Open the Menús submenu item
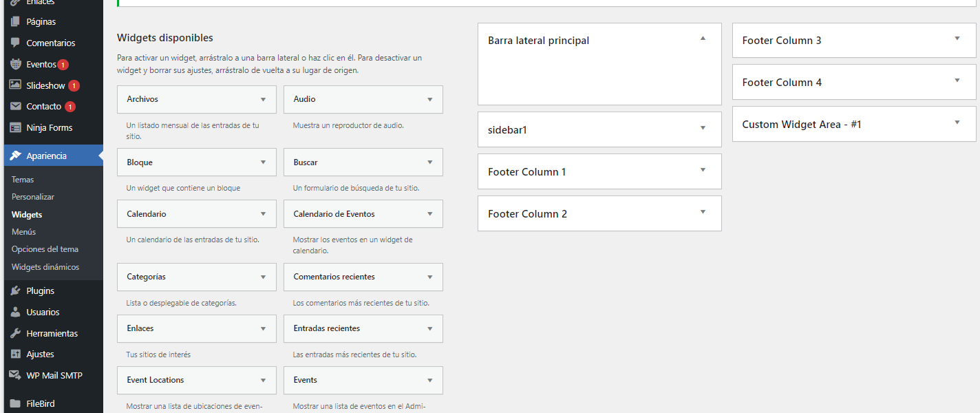 tap(24, 232)
